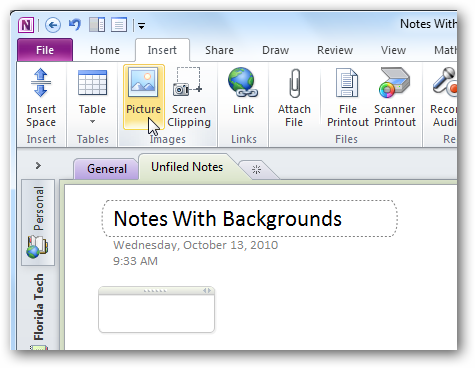Click the Scanner Printout button
The height and width of the screenshot is (368, 475).
pyautogui.click(x=395, y=98)
